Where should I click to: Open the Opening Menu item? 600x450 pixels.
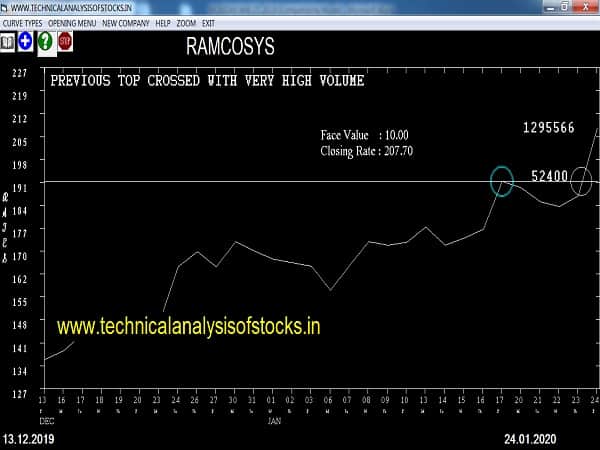[73, 22]
